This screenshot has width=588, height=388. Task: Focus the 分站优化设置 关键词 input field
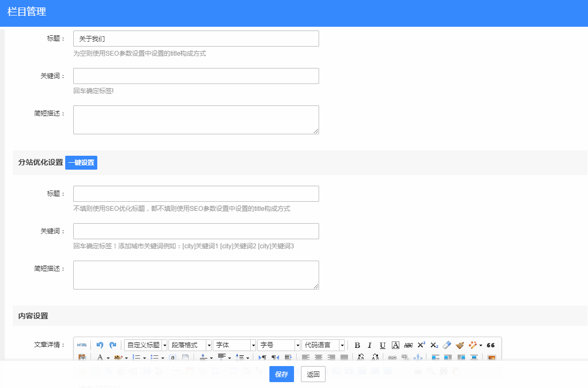[196, 231]
